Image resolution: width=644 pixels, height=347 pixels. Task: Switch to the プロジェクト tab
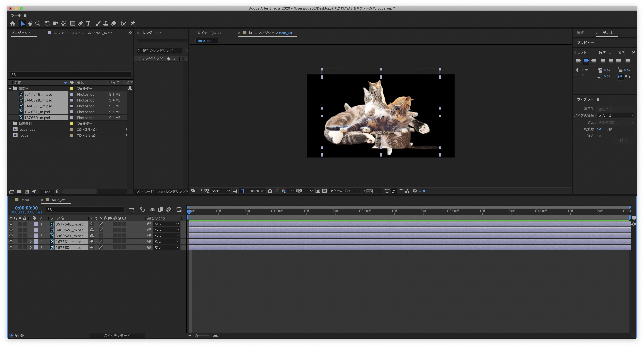(x=21, y=33)
